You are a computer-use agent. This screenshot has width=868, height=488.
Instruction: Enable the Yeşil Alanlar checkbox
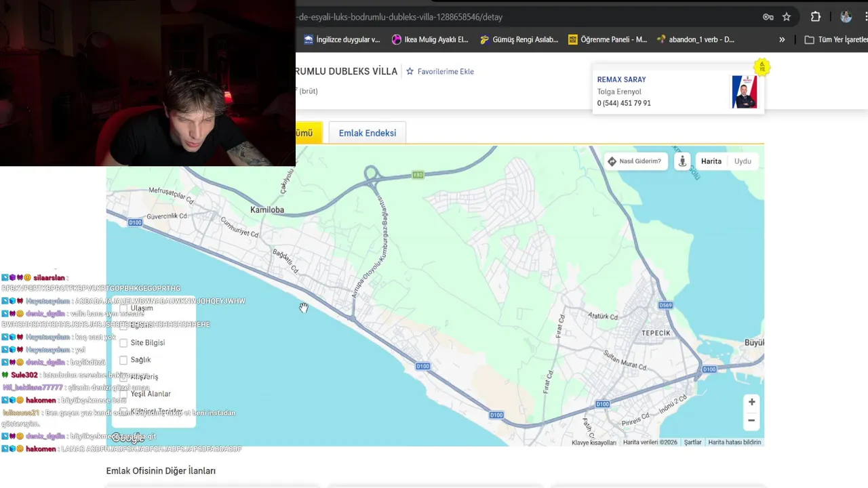coord(123,394)
